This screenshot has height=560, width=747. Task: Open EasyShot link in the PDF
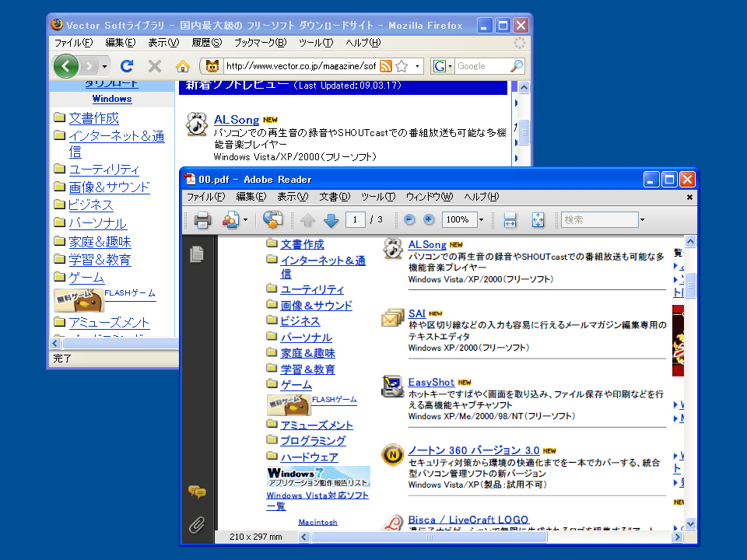coord(431,383)
